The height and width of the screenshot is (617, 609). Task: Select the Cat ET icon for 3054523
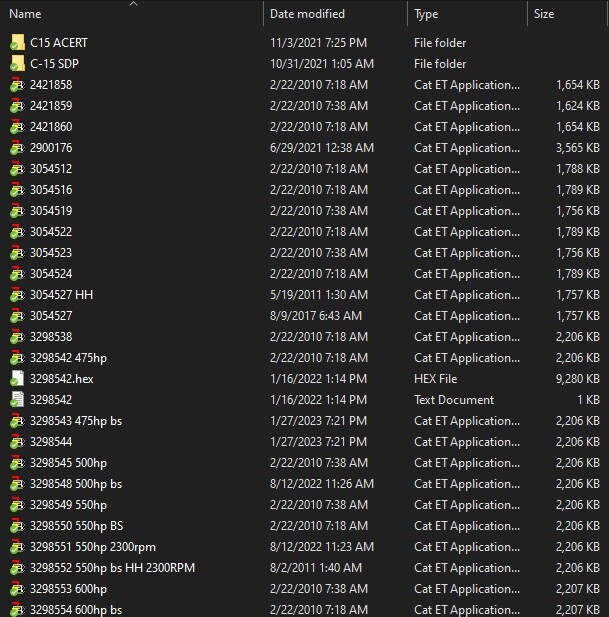pyautogui.click(x=17, y=253)
